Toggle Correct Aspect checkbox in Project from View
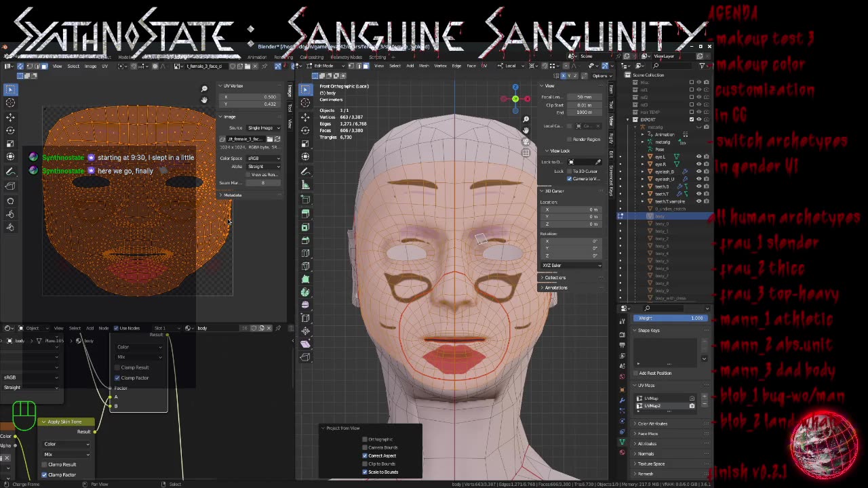Screen dimensions: 868x488 [x=365, y=455]
